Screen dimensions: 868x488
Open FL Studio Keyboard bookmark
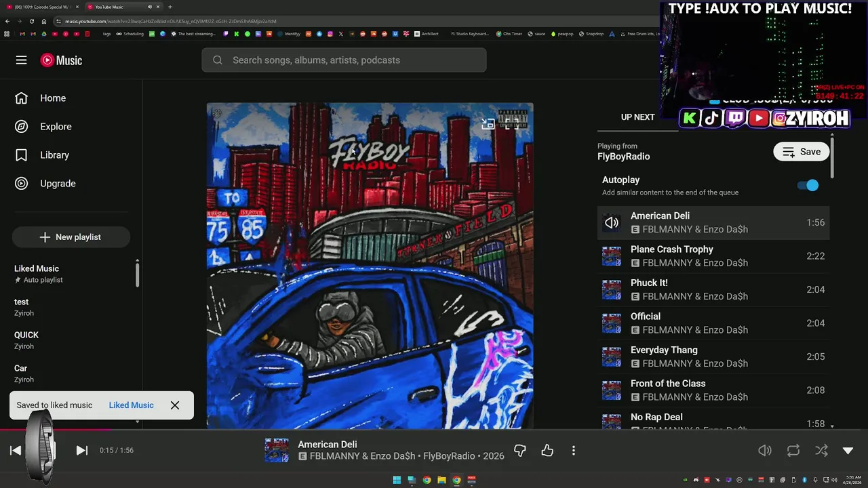click(x=469, y=34)
